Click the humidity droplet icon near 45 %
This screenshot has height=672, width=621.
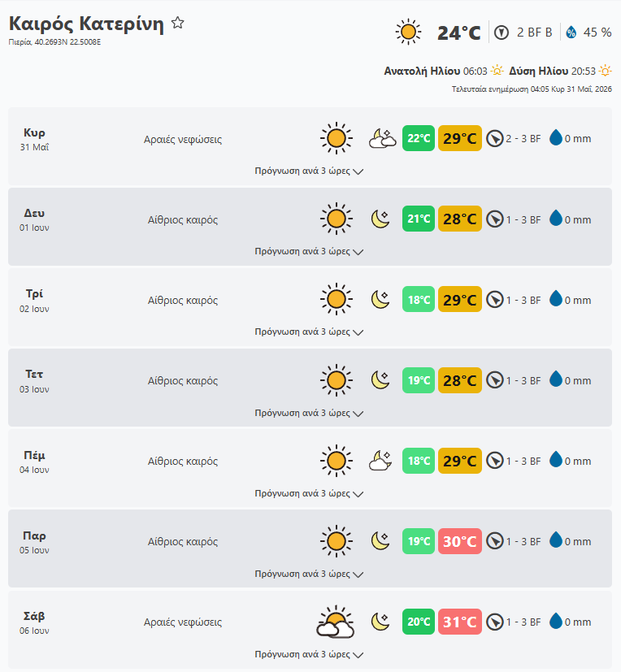coord(571,33)
